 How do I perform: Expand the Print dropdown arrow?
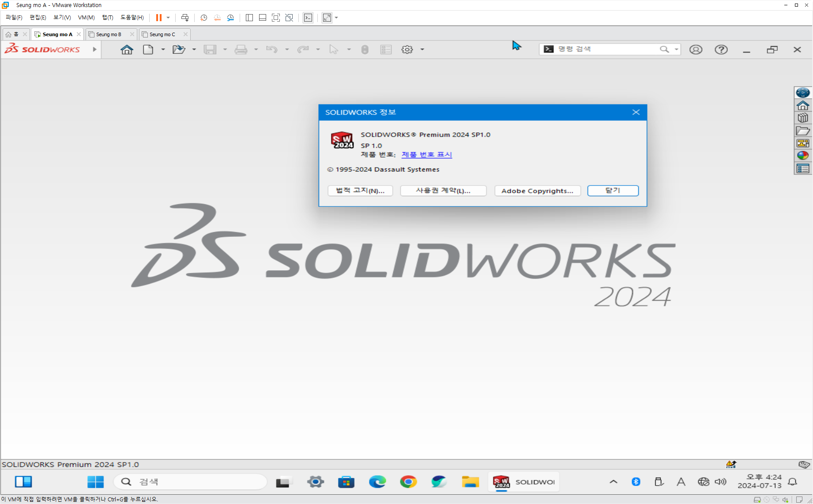point(256,49)
